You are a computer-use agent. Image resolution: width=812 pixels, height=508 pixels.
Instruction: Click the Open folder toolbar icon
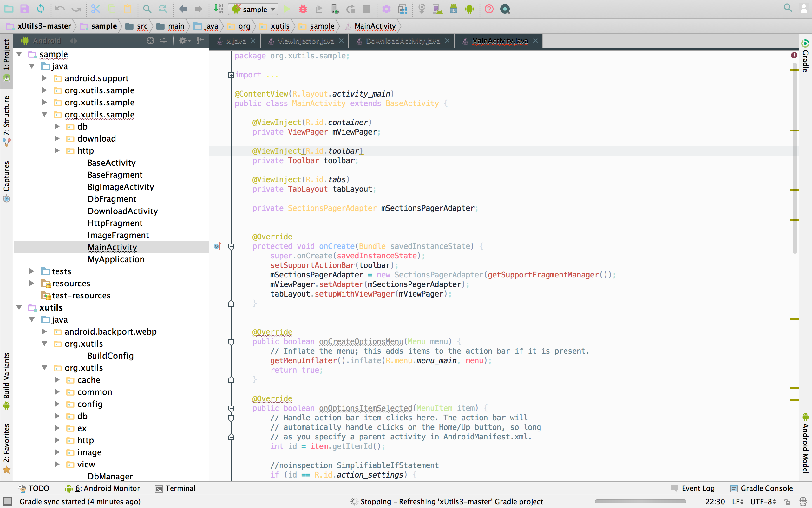(x=9, y=9)
